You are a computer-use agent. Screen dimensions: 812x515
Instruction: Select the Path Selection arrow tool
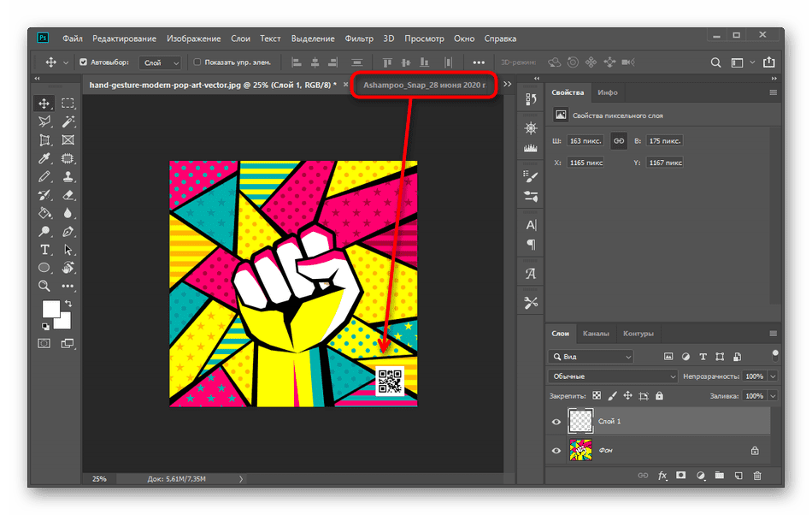(68, 250)
